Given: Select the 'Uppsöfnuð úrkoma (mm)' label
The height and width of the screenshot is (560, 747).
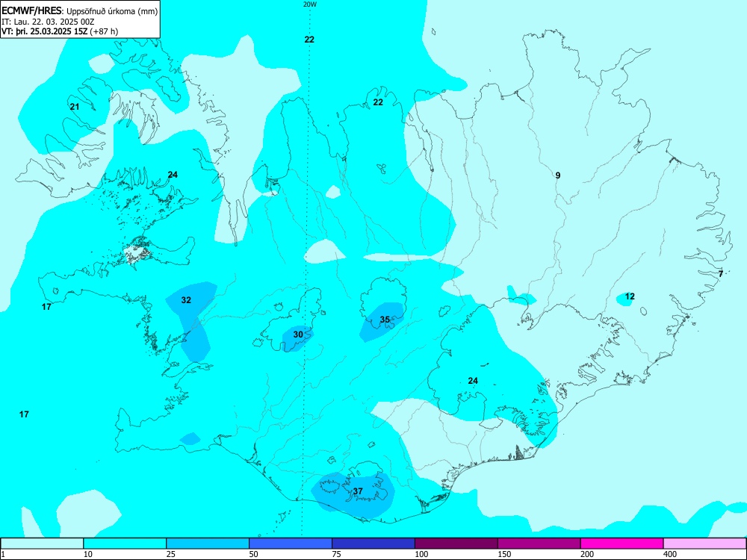Looking at the screenshot, I should [x=111, y=12].
